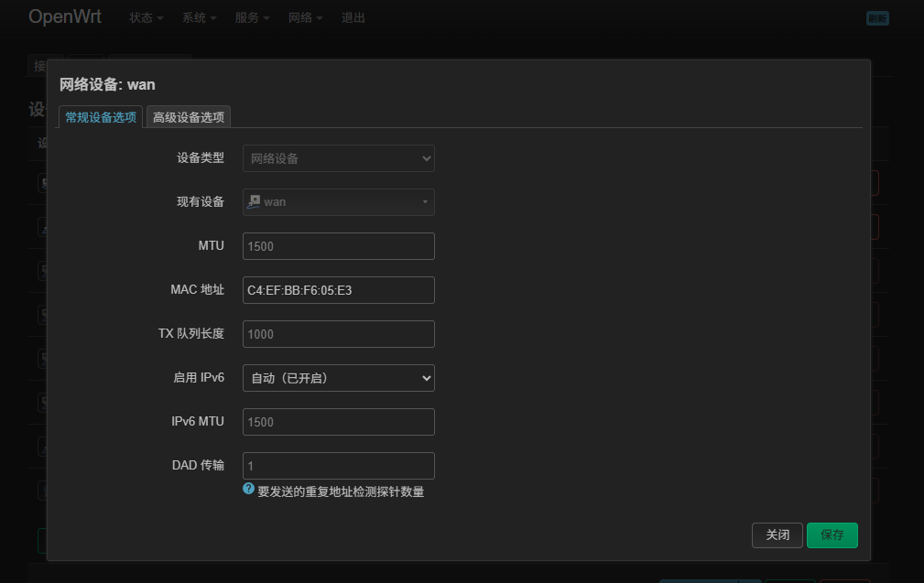Switch to the 常规设备选项 tab
This screenshot has height=583, width=924.
point(101,117)
